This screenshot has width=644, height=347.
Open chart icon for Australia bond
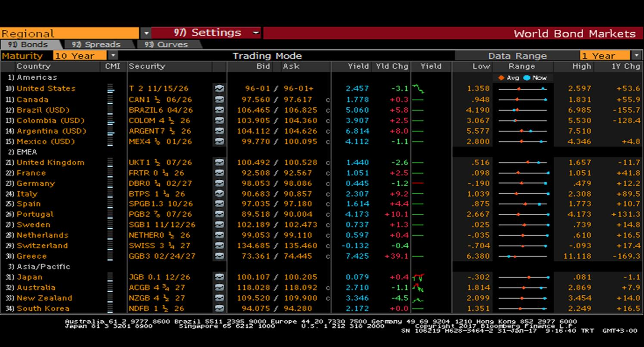click(x=220, y=288)
